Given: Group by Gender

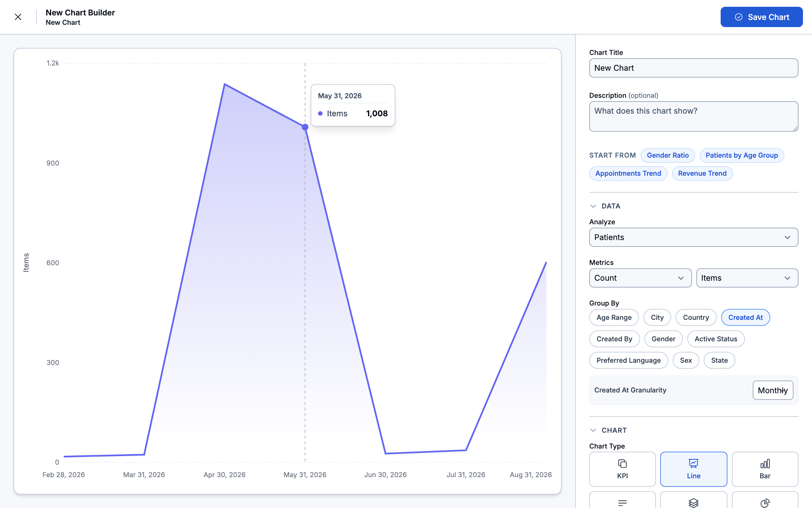Looking at the screenshot, I should [x=664, y=339].
